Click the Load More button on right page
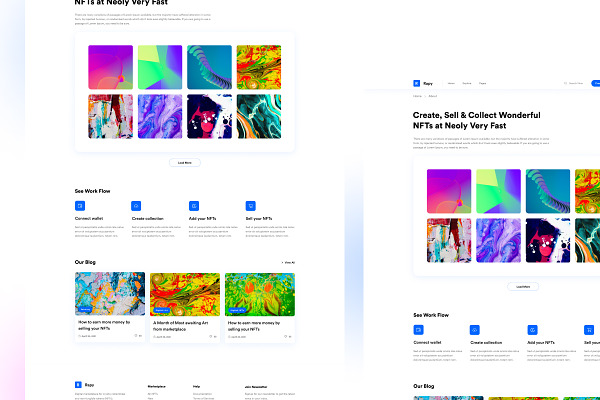 coord(523,286)
